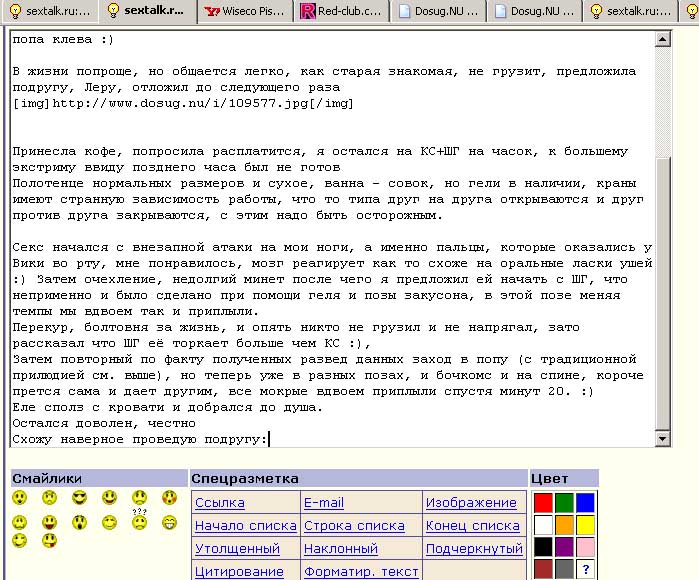699x580 pixels.
Task: Insert the sunglasses smiley
Action: (x=79, y=498)
